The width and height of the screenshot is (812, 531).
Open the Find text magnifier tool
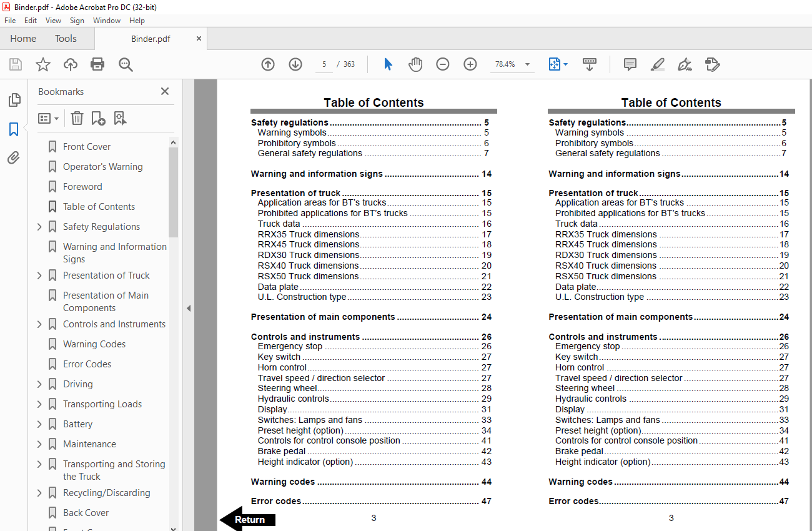tap(126, 64)
